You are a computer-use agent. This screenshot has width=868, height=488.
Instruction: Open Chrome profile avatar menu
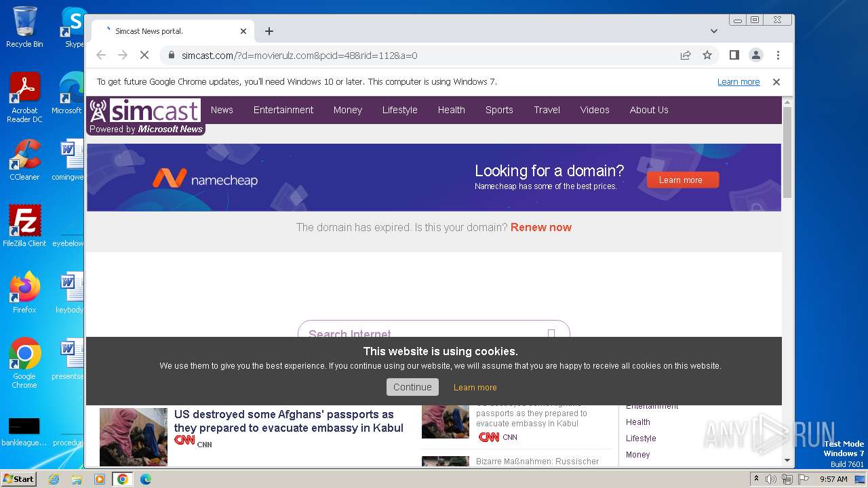pyautogui.click(x=755, y=56)
